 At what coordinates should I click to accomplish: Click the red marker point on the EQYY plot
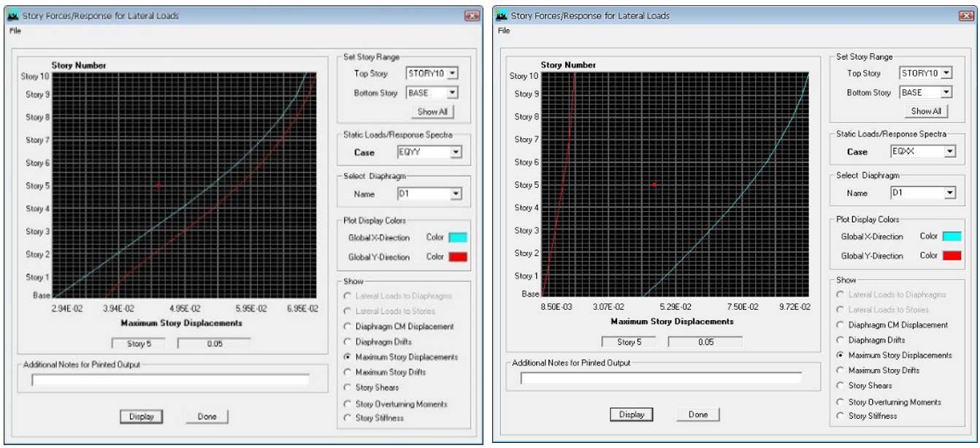(158, 186)
